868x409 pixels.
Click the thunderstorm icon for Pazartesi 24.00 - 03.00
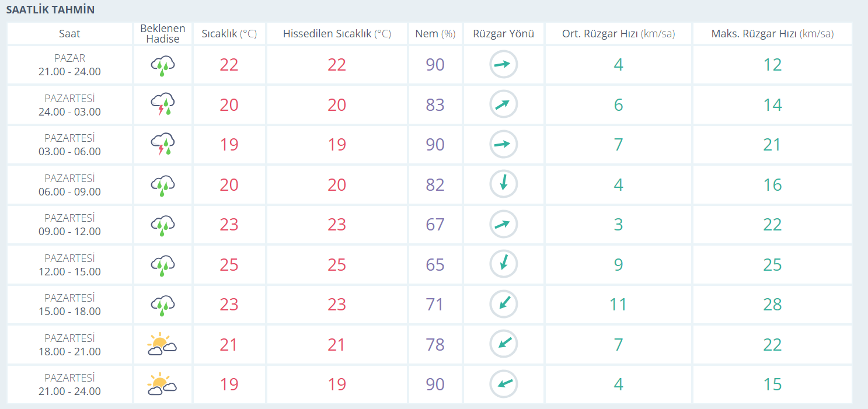click(163, 105)
